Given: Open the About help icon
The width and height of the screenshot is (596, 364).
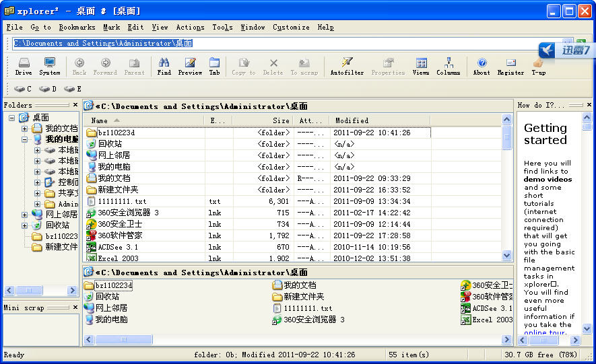Looking at the screenshot, I should (482, 67).
